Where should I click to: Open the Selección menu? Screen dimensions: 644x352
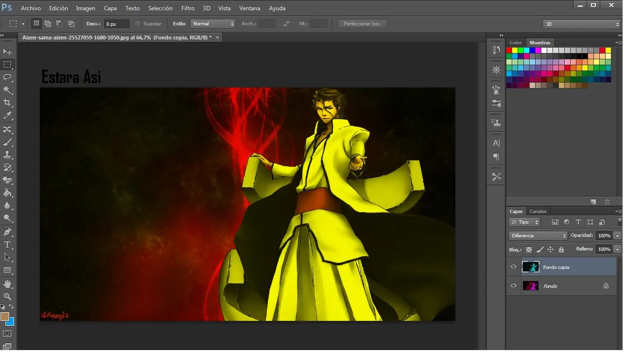(x=160, y=8)
